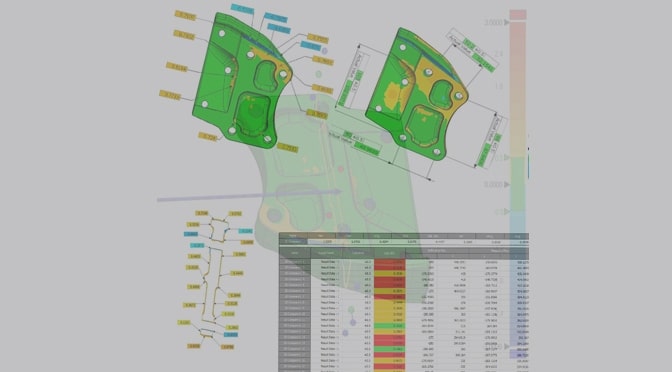This screenshot has height=372, width=672.
Task: Click the topmost cyan annotation tag above left model
Action: pyautogui.click(x=243, y=9)
